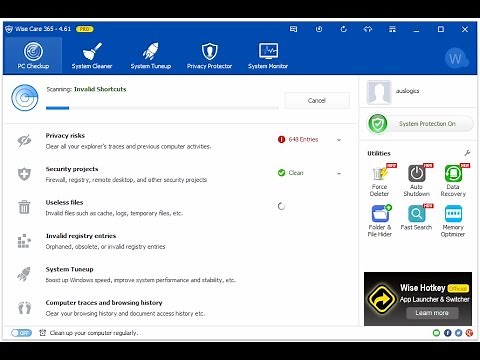Switch to System Cleaner tab

(92, 55)
